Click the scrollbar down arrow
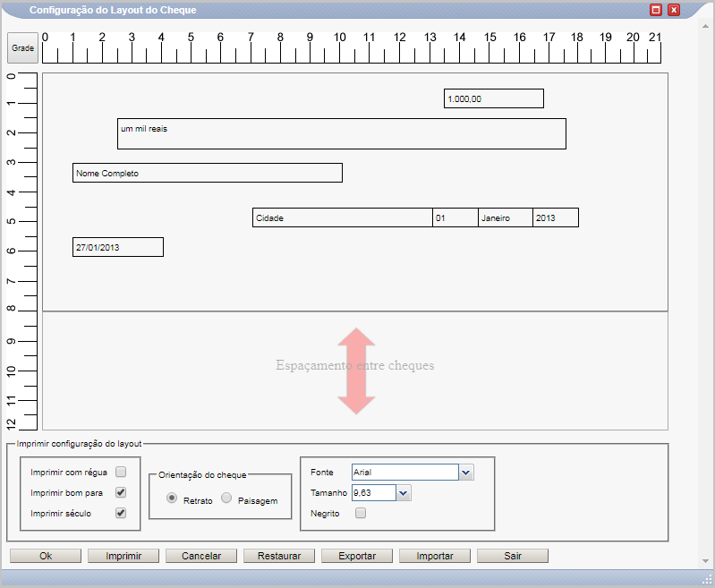 tap(705, 560)
